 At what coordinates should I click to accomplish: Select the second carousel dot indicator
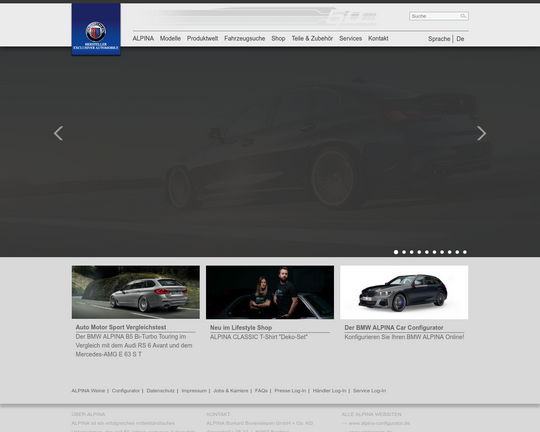pos(404,252)
